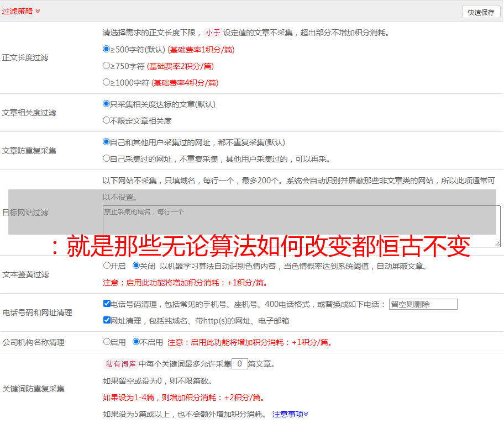This screenshot has height=424, width=504.
Task: Click the keyword article count field
Action: 240,364
